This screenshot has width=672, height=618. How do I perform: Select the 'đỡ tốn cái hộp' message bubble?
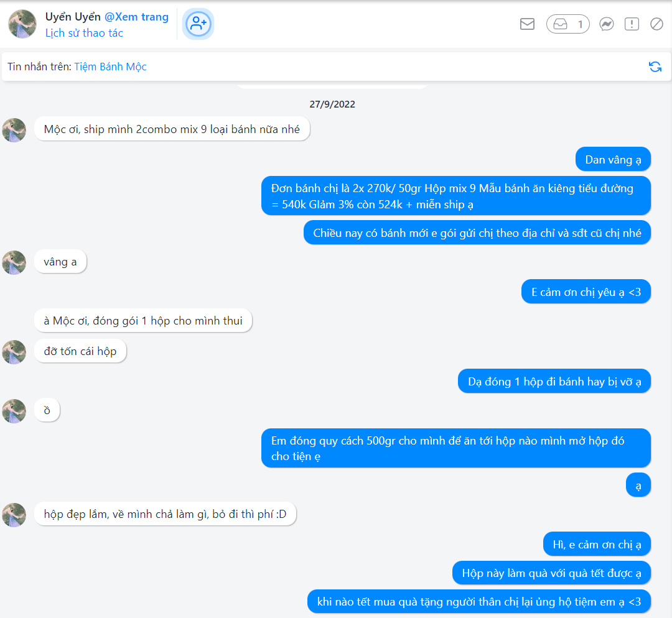point(80,351)
